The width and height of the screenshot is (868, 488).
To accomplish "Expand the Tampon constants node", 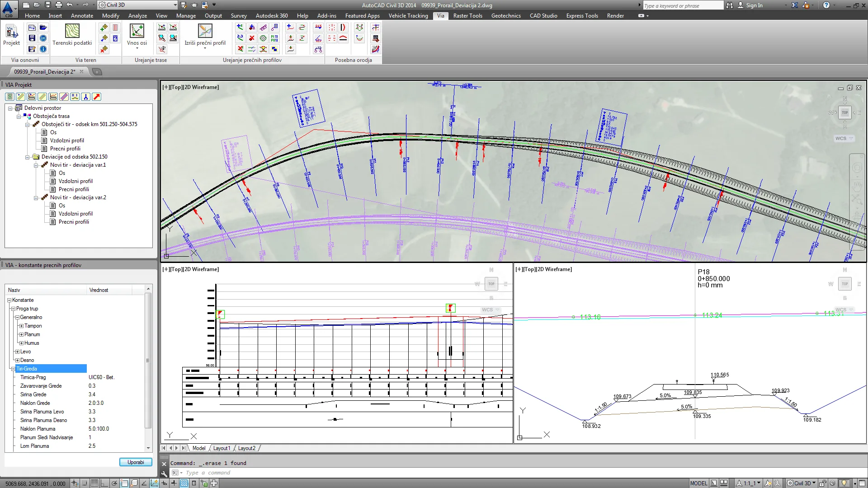I will point(21,326).
